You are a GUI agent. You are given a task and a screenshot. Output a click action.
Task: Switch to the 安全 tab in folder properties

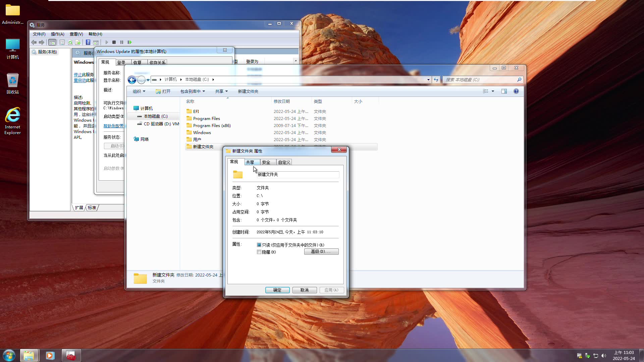(266, 162)
